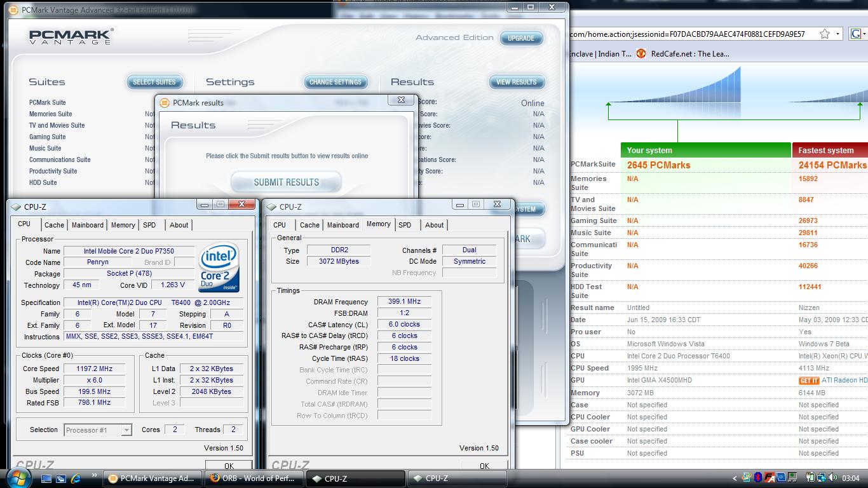Click Productivity Suite in Suites list
The width and height of the screenshot is (868, 488).
pyautogui.click(x=53, y=171)
